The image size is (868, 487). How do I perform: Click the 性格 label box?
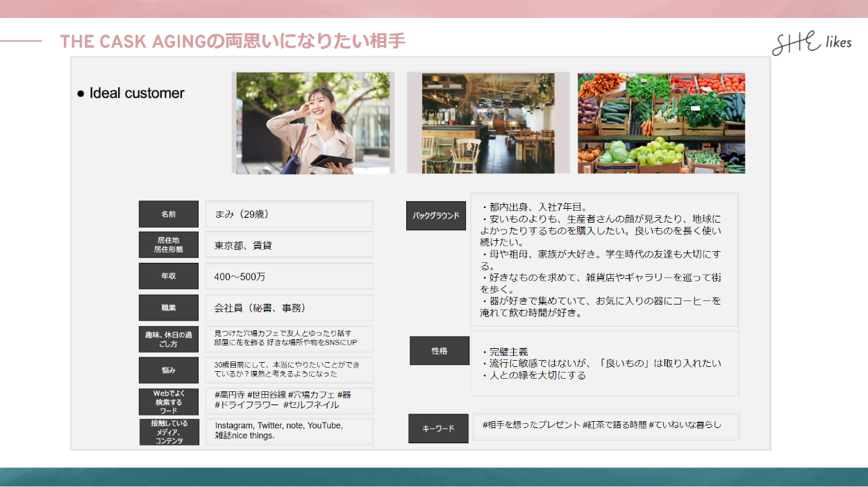(440, 351)
